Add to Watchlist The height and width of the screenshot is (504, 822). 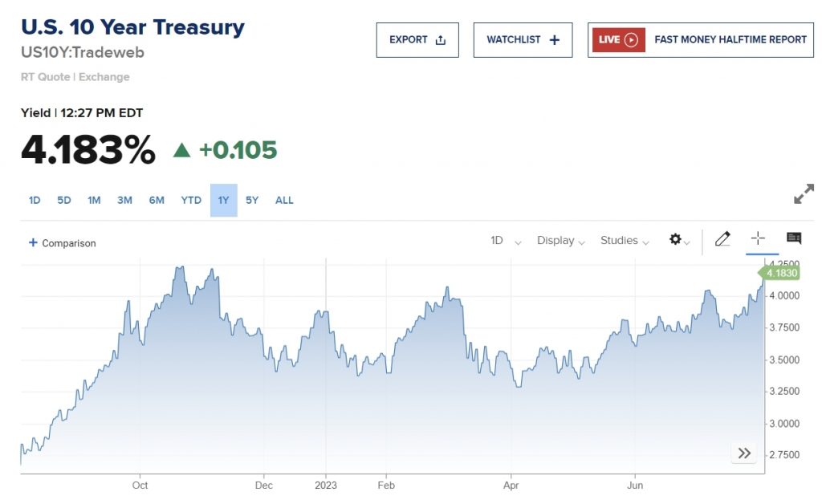tap(523, 39)
